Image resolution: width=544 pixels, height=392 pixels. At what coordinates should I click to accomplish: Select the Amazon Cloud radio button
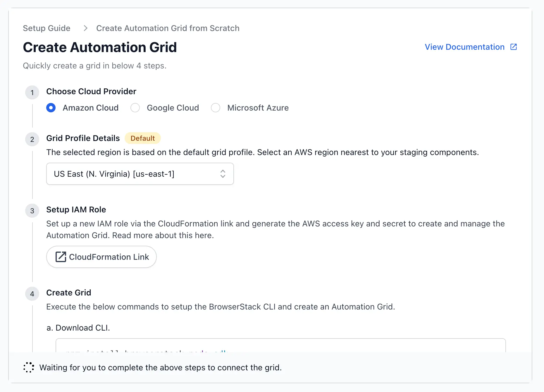coord(51,108)
